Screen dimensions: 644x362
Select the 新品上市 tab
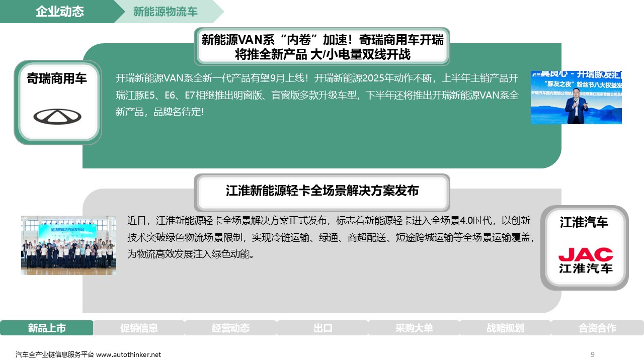[47, 328]
